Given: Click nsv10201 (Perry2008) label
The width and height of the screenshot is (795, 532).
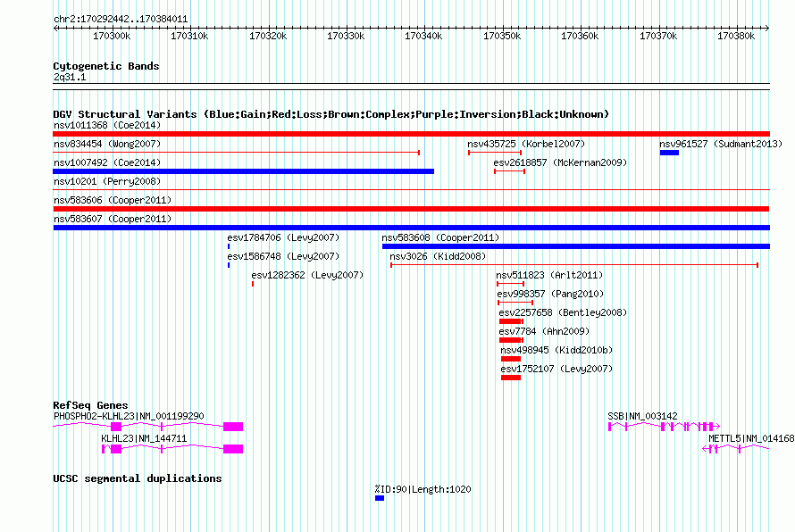Looking at the screenshot, I should coord(107,181).
